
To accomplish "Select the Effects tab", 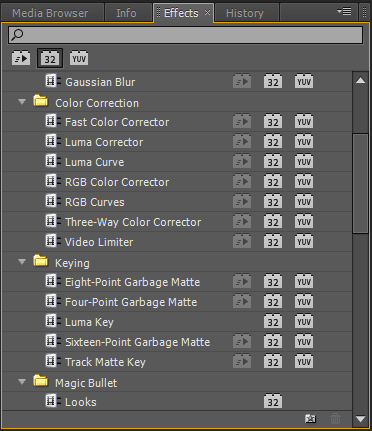I will [x=181, y=13].
